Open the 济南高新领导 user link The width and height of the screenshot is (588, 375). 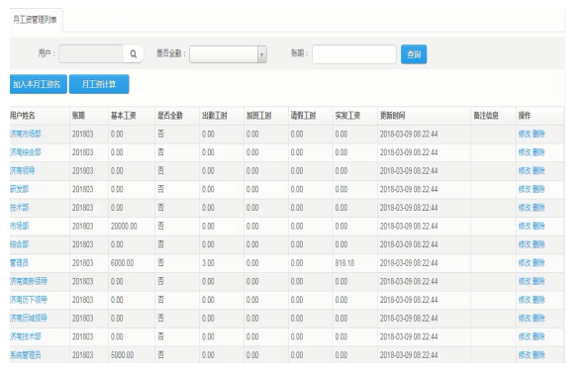click(29, 281)
